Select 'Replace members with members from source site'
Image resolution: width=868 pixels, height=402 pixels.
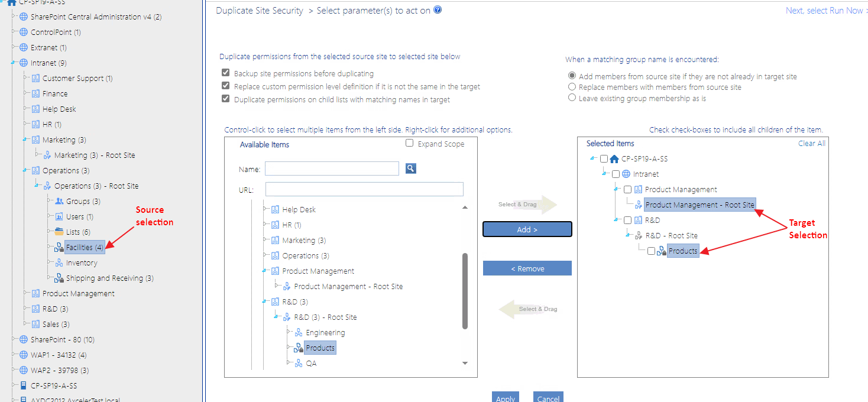pyautogui.click(x=572, y=86)
